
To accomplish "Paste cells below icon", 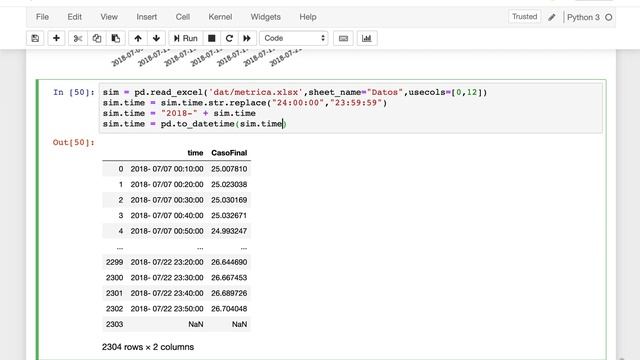I will pyautogui.click(x=116, y=38).
